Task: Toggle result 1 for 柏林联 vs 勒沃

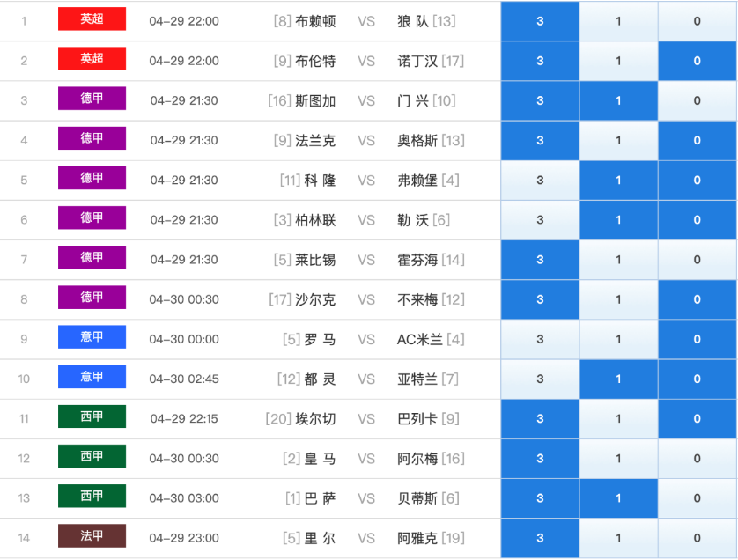Action: click(618, 220)
